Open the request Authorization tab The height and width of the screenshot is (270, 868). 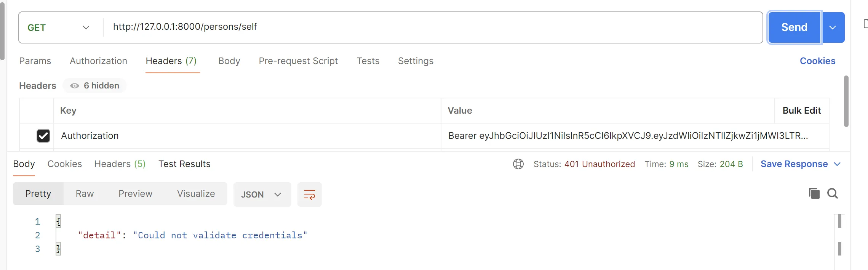pyautogui.click(x=98, y=61)
